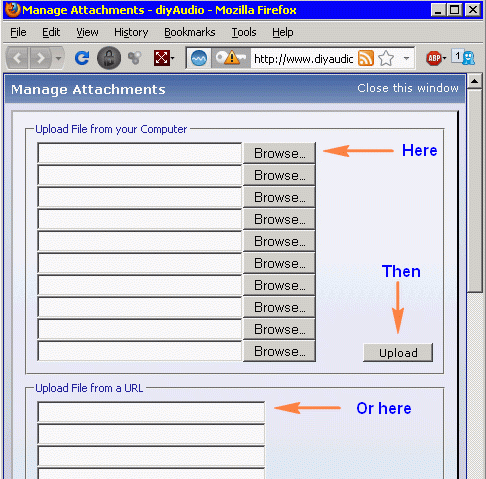Click the orange RSS feed icon
Viewport: 486px width, 479px height.
(366, 58)
